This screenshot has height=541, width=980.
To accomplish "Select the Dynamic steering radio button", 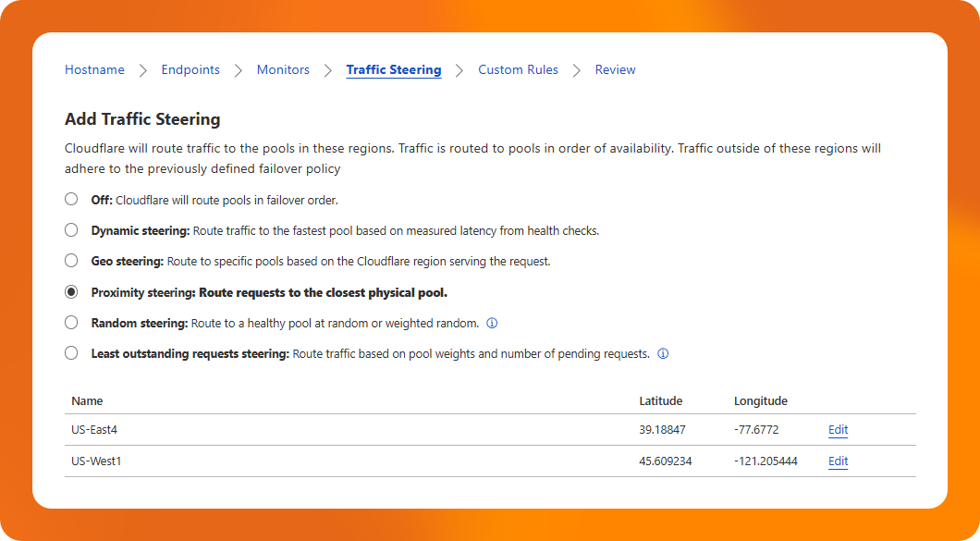I will (x=71, y=230).
